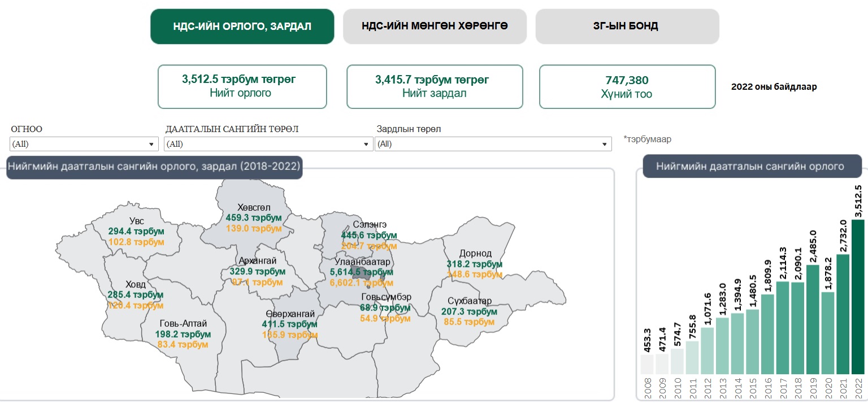
Task: Click the Нийт орлого summary card
Action: tap(242, 86)
